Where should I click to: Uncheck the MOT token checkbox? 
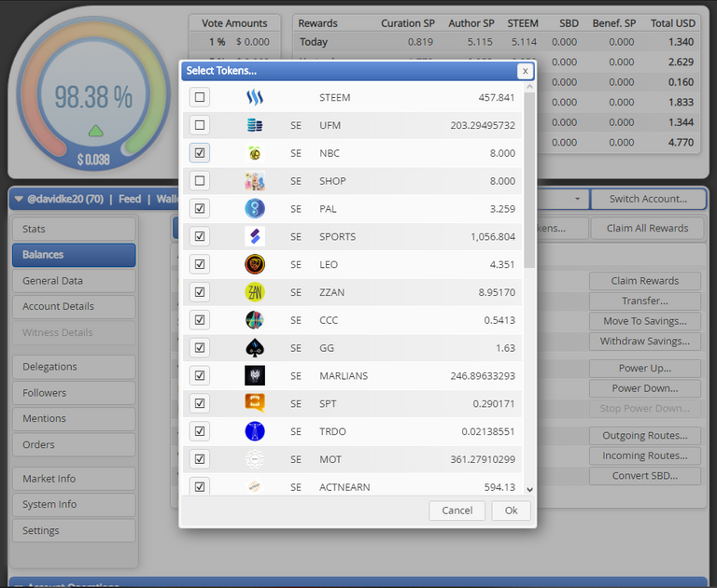pos(200,459)
